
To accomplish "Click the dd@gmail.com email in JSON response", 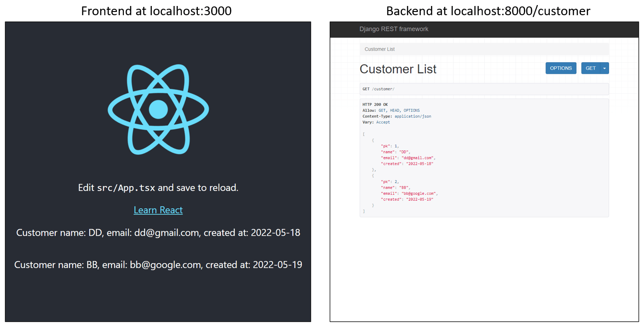I will [418, 158].
